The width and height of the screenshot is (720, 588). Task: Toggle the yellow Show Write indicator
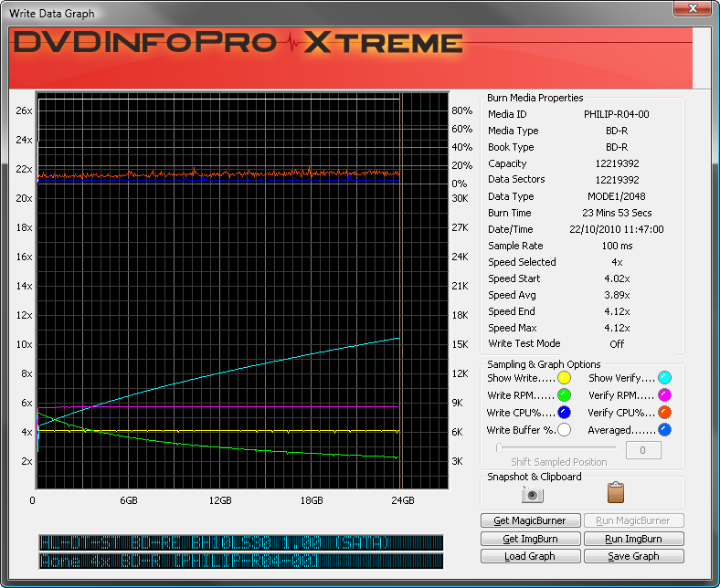click(x=564, y=378)
